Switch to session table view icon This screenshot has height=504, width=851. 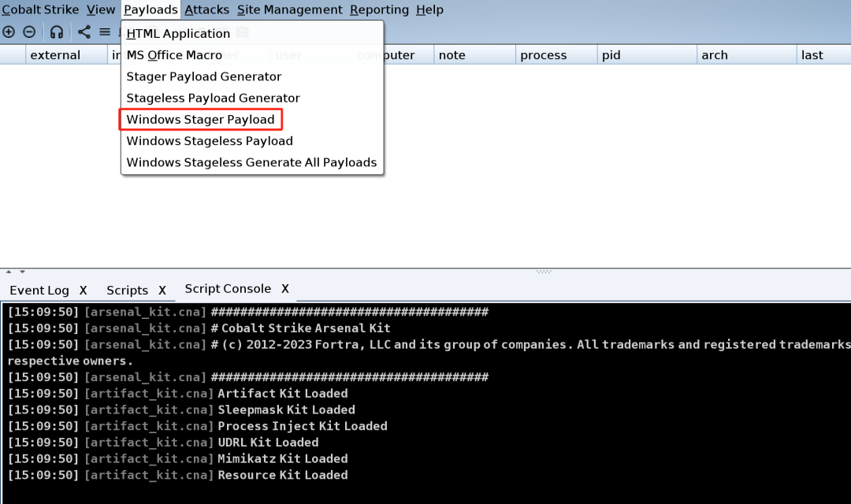(x=105, y=32)
